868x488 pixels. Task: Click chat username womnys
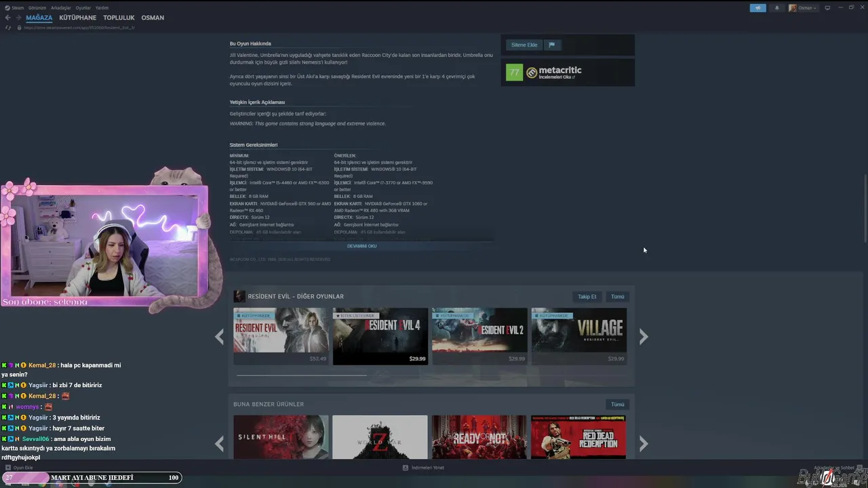[x=28, y=407]
